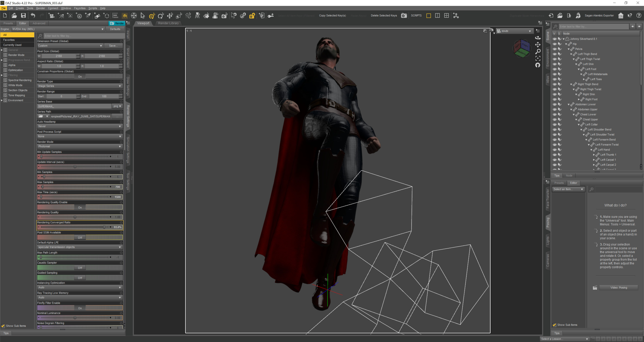
Task: Open the Render menu
Action: (40, 8)
